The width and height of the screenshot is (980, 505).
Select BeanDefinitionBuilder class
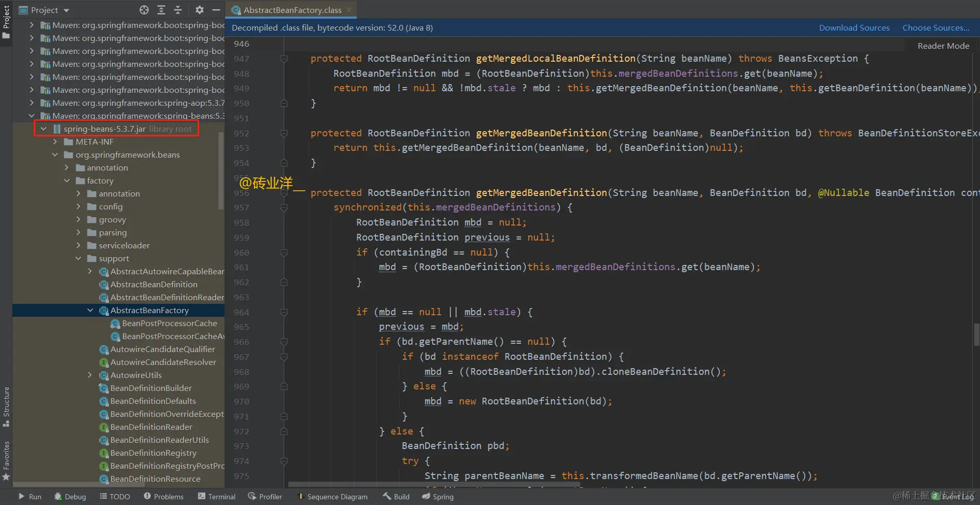151,388
